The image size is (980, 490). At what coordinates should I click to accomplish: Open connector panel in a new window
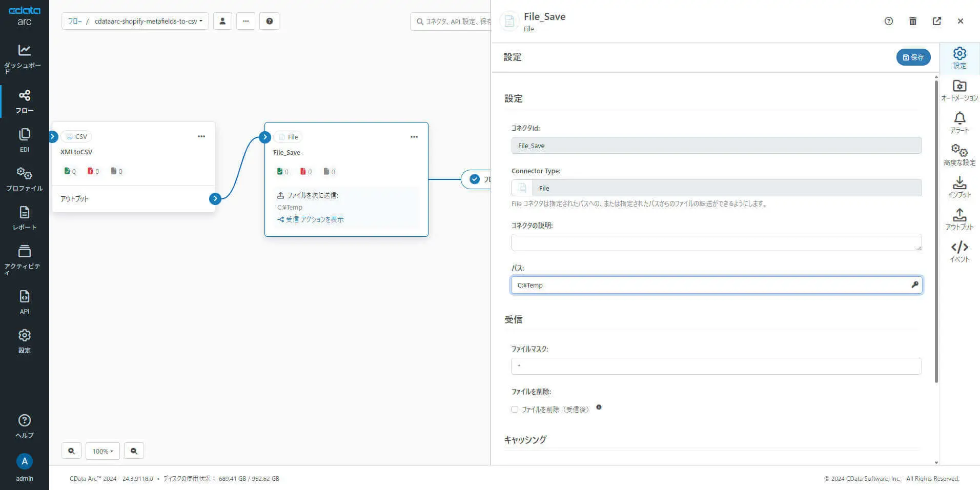(x=936, y=21)
